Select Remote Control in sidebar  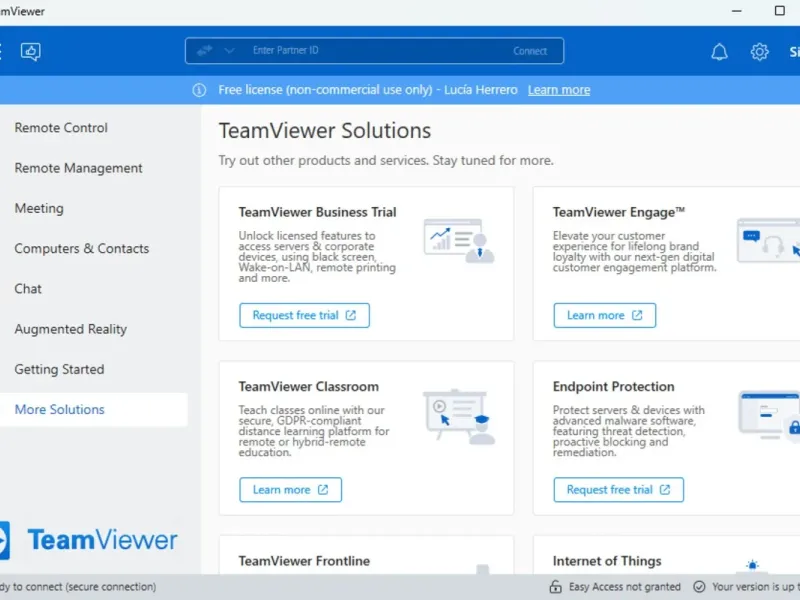pos(61,128)
